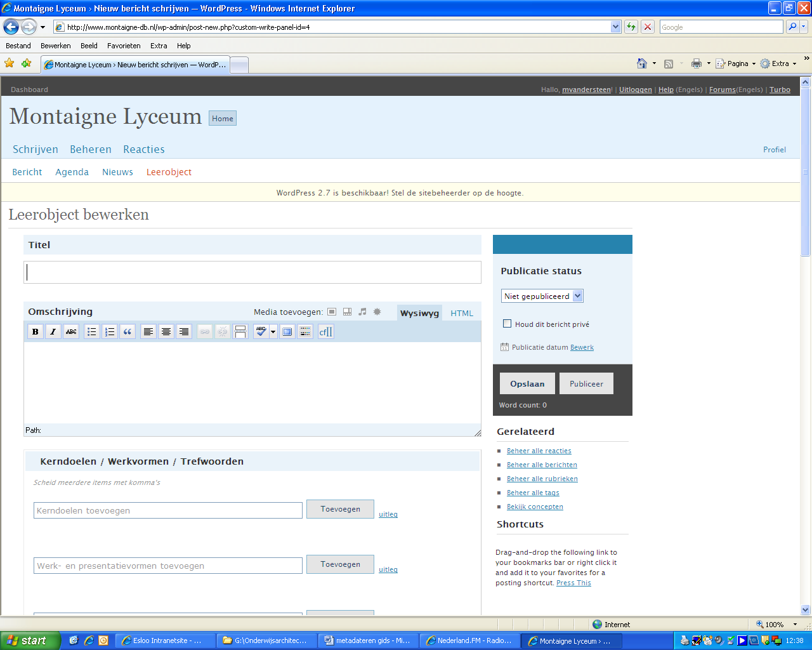Go to Beheren section
The width and height of the screenshot is (812, 650).
(x=91, y=149)
